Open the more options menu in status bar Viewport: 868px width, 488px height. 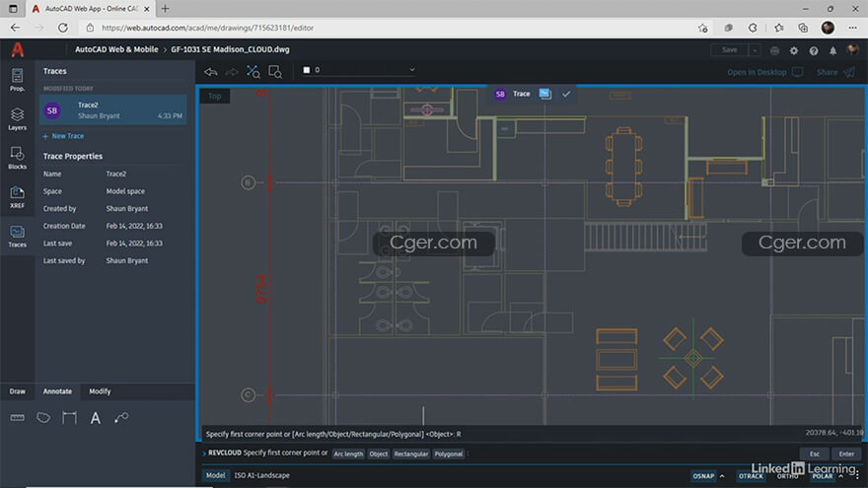coord(857,475)
